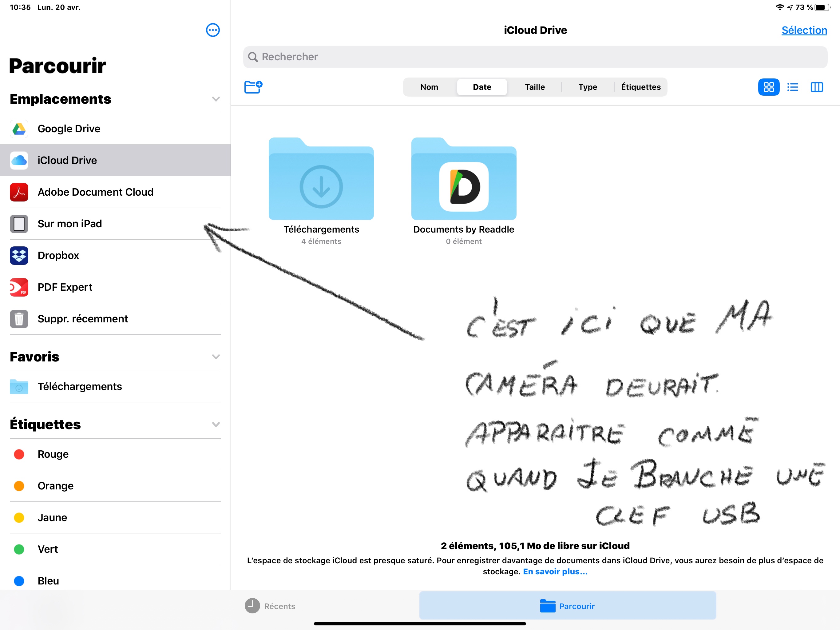Tap the new folder icon
Viewport: 840px width, 630px height.
pyautogui.click(x=253, y=87)
